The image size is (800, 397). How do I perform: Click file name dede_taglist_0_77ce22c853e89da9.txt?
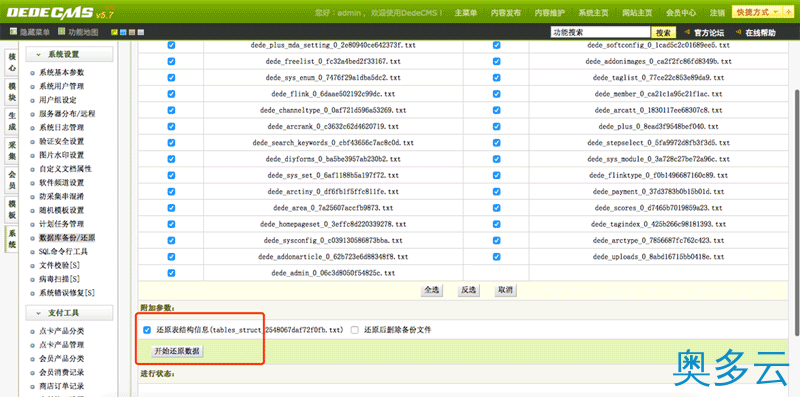point(659,78)
